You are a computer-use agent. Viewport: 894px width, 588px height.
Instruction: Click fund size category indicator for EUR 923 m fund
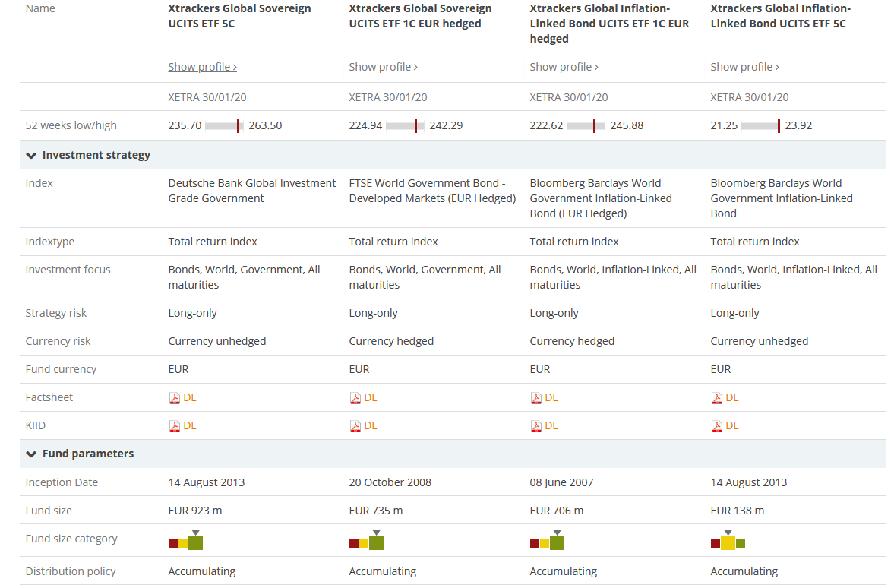tap(185, 542)
